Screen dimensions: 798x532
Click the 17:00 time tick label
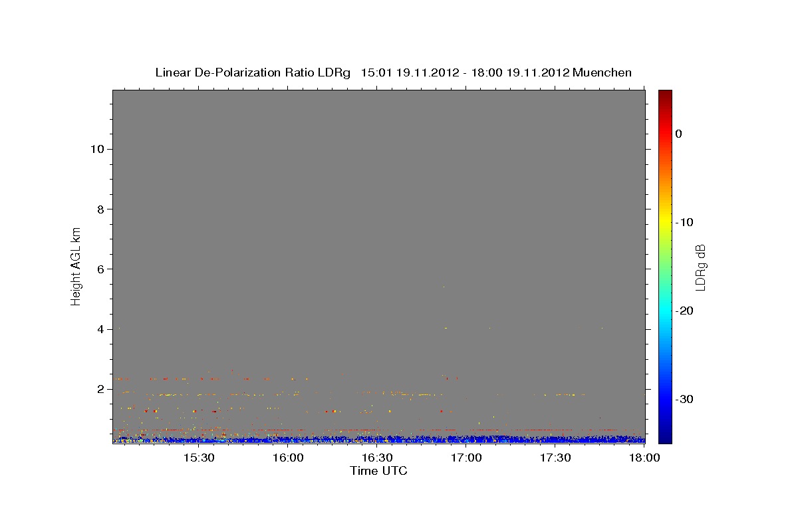pos(466,458)
